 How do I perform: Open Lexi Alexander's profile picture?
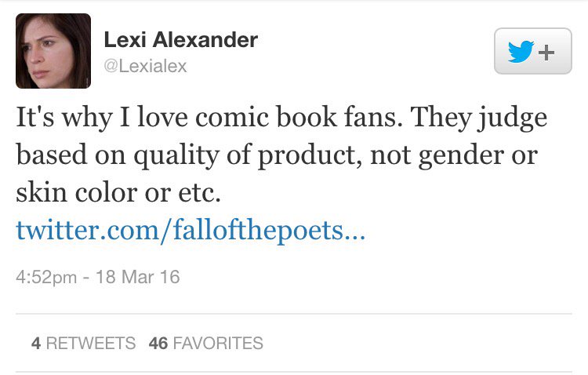[x=53, y=51]
